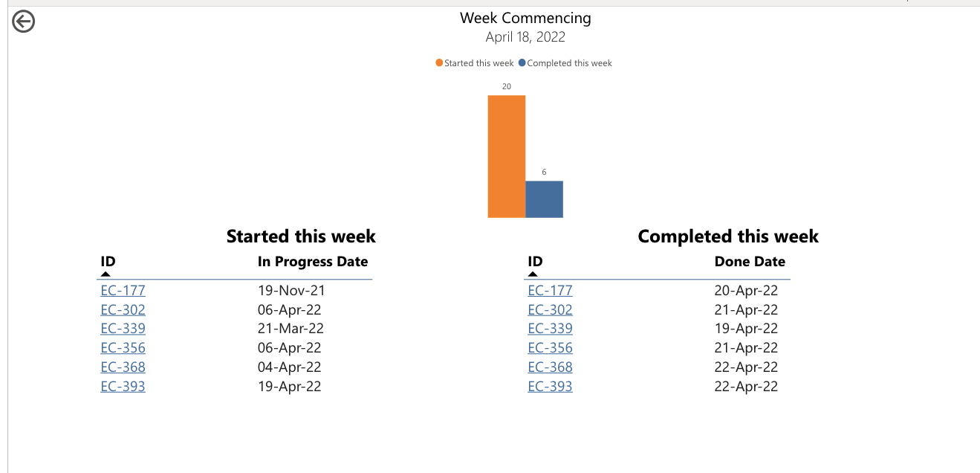
Task: Select the orange Started this week bar
Action: [505, 156]
